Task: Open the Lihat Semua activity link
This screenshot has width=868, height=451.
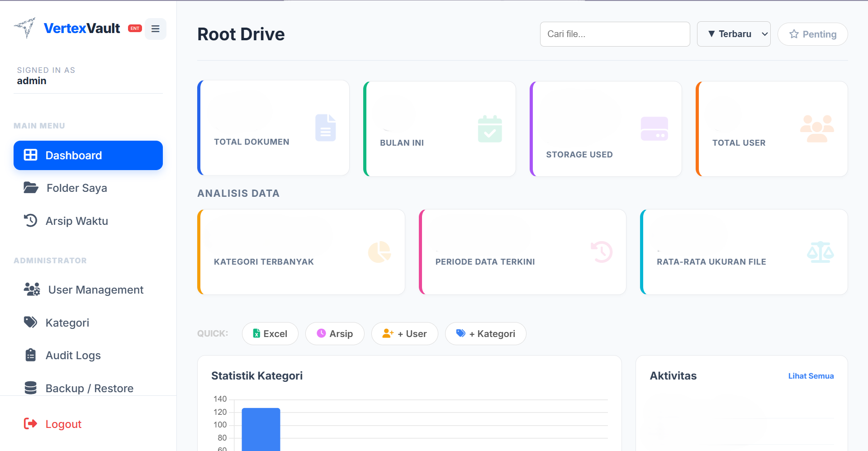Action: (x=811, y=376)
